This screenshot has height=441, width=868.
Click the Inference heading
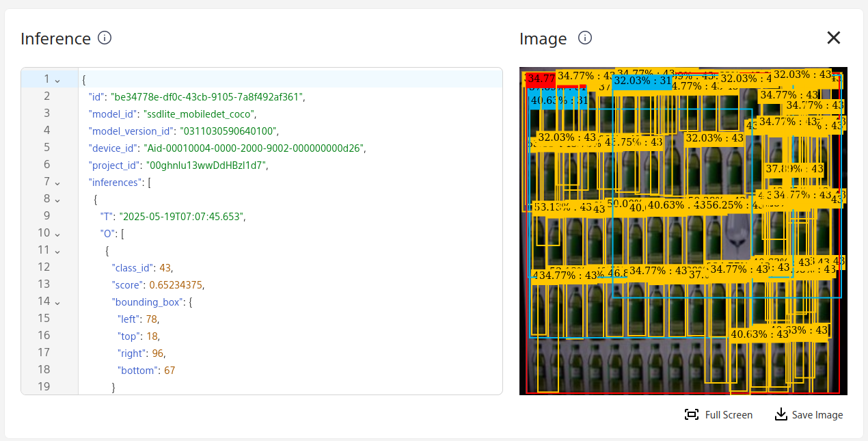tap(55, 38)
